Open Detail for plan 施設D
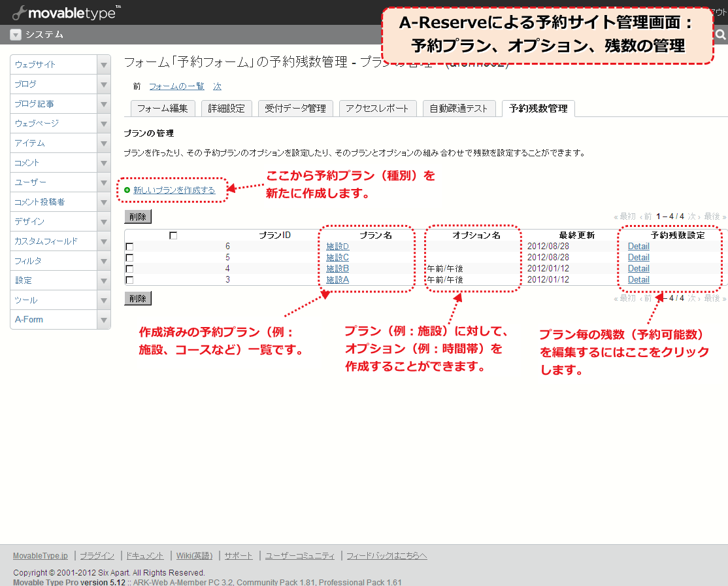 (638, 247)
